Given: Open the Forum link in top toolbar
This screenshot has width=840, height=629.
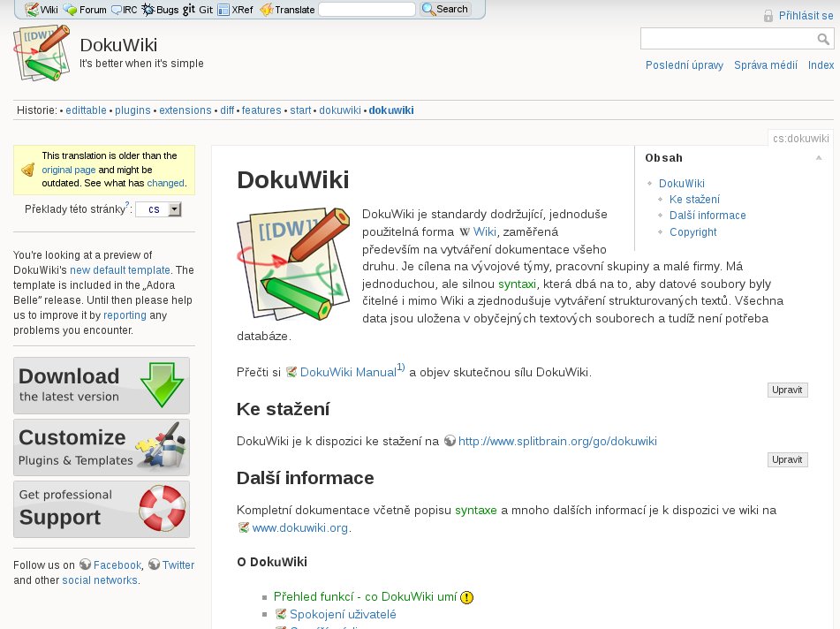Looking at the screenshot, I should click(x=86, y=10).
